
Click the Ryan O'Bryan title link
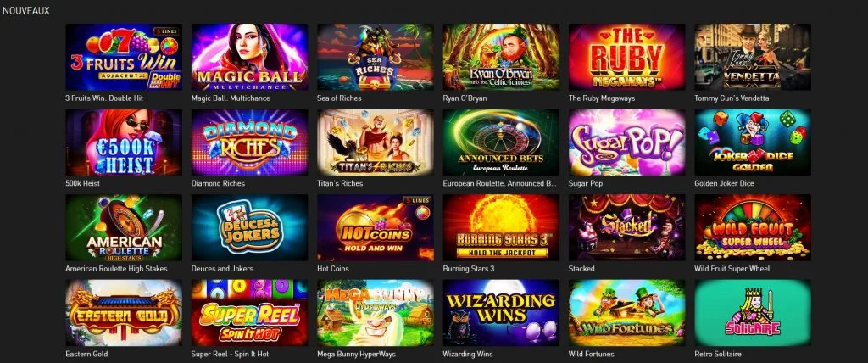coord(465,98)
